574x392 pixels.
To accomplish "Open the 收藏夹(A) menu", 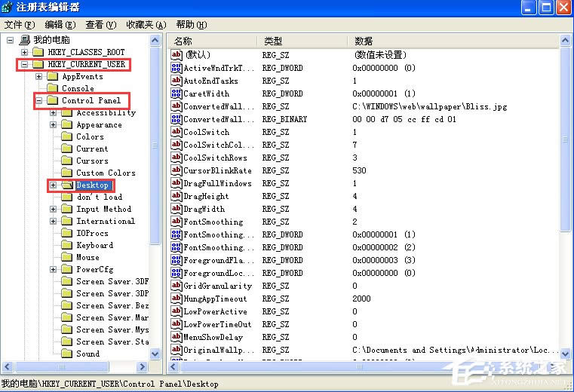I will click(146, 25).
